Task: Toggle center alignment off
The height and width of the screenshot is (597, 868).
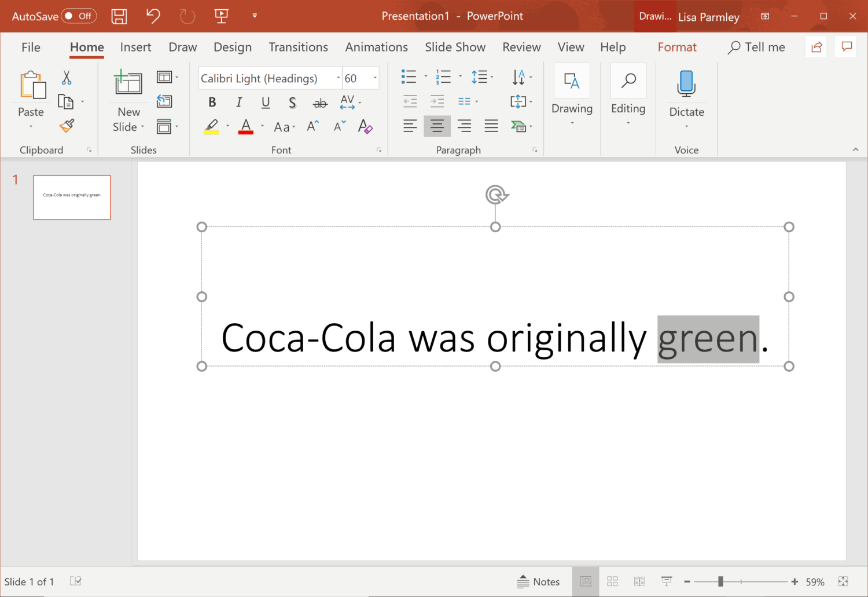Action: (x=437, y=126)
